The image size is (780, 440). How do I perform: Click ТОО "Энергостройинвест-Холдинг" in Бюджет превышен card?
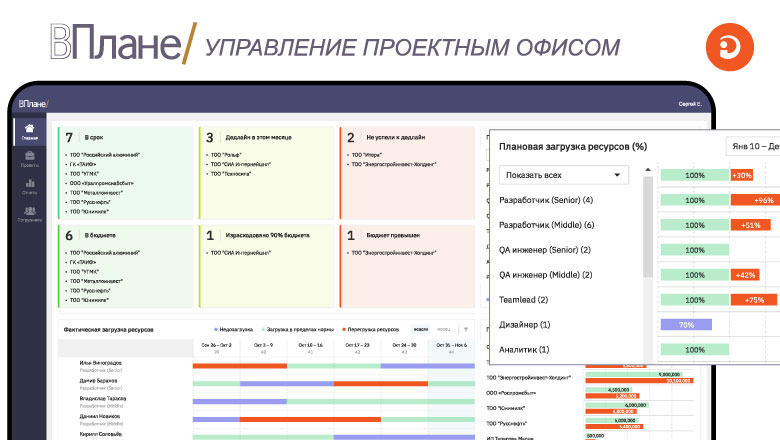pos(393,253)
